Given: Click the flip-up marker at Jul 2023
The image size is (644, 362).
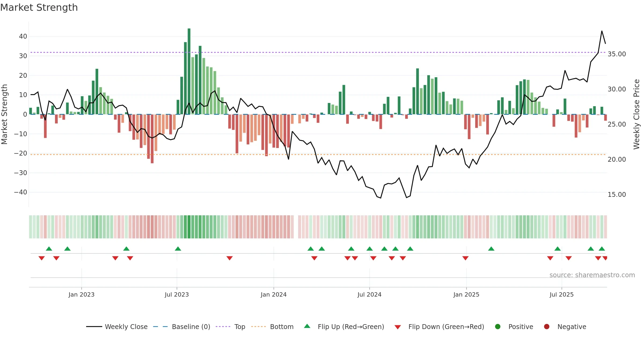Looking at the screenshot, I should pos(178,249).
